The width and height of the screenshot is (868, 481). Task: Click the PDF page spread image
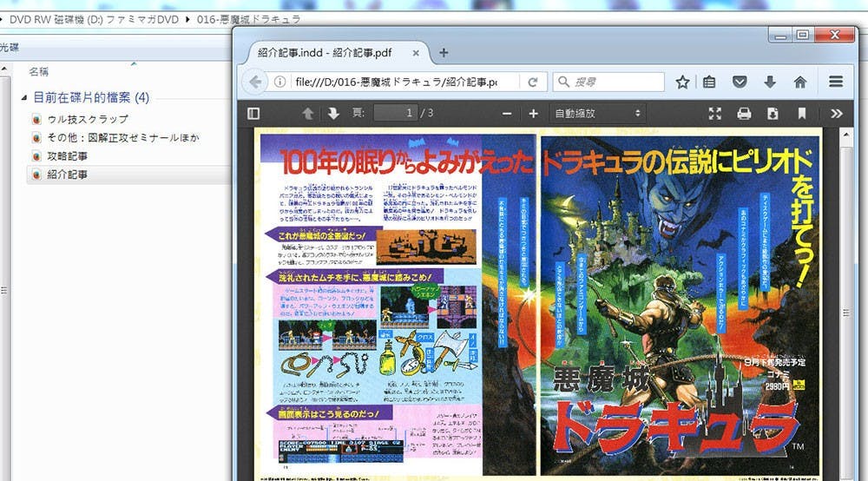click(x=539, y=303)
